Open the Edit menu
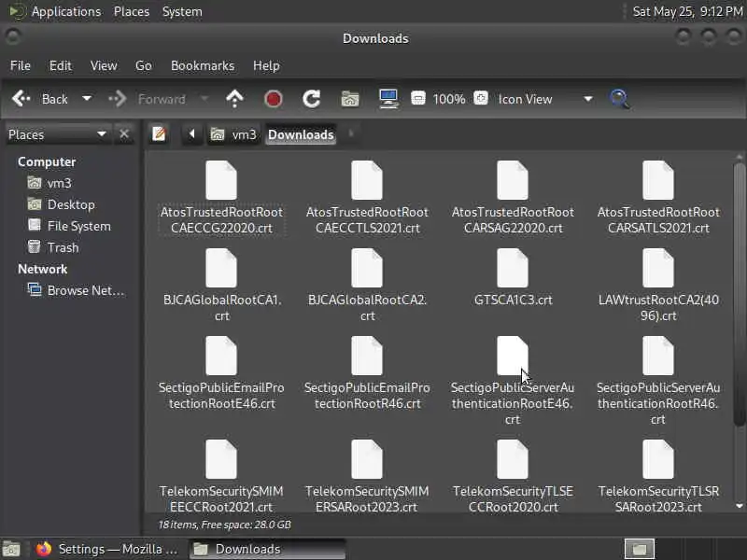The height and width of the screenshot is (560, 747). [x=61, y=65]
